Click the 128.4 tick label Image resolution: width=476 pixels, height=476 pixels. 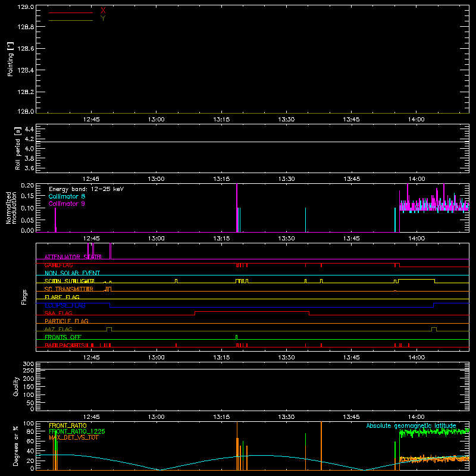[x=26, y=70]
